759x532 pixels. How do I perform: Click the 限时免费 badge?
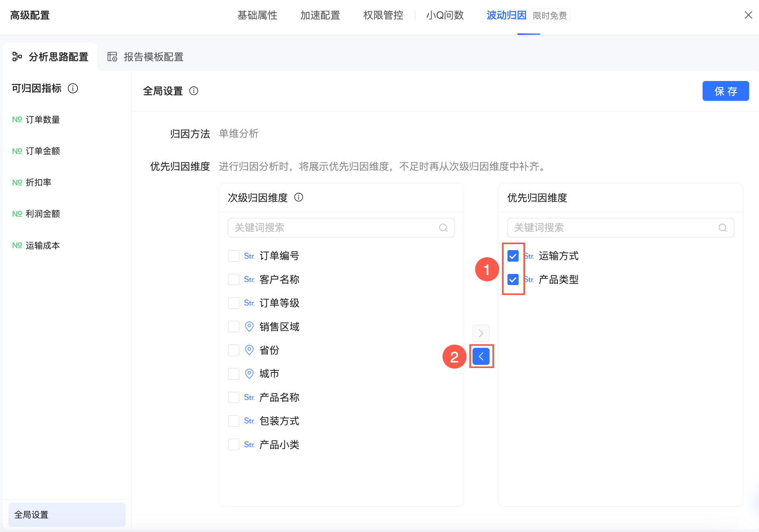coord(550,15)
